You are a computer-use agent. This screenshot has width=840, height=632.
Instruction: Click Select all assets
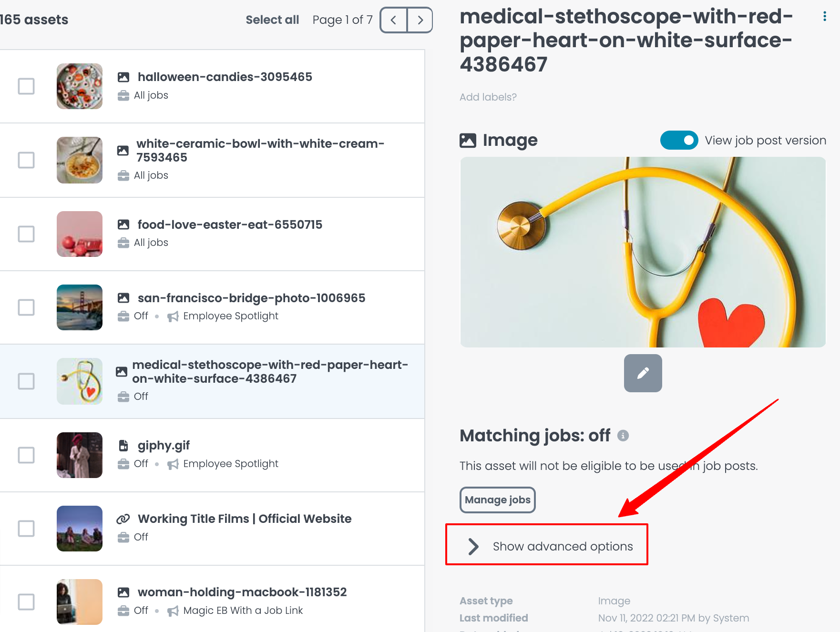pyautogui.click(x=272, y=20)
